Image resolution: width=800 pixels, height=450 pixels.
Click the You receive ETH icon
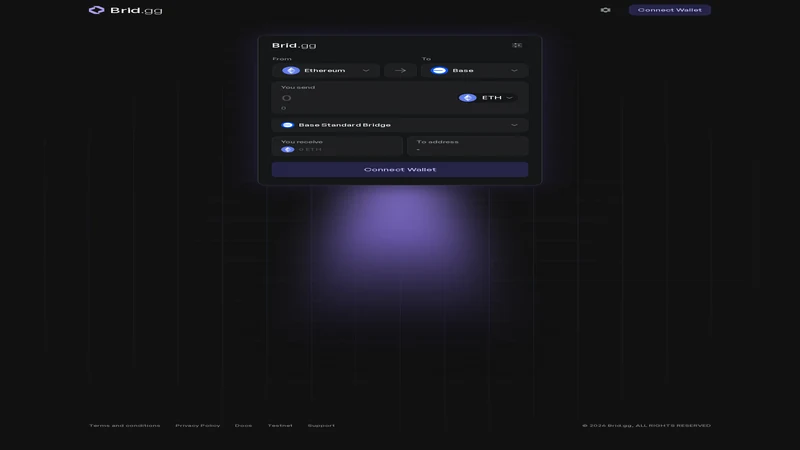(x=288, y=149)
